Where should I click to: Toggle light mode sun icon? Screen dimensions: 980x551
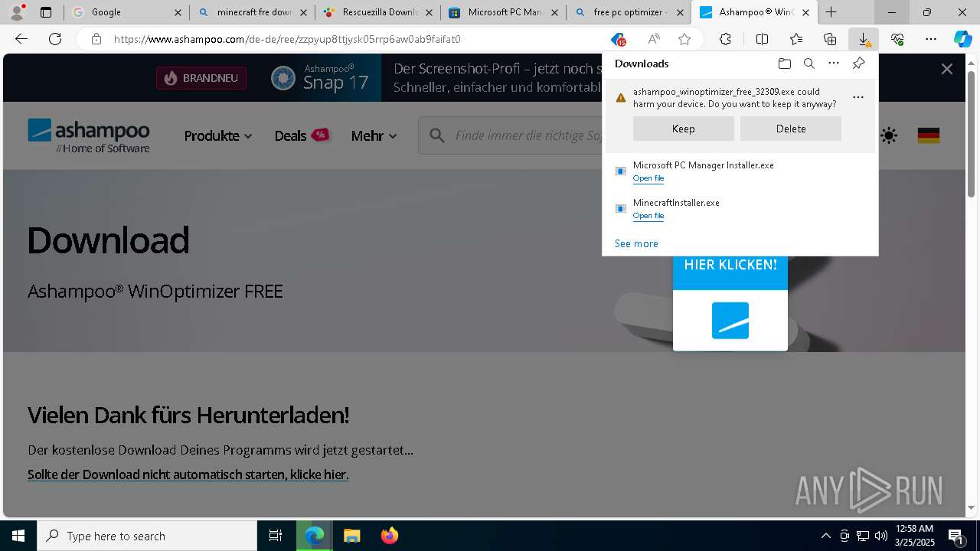click(x=889, y=136)
